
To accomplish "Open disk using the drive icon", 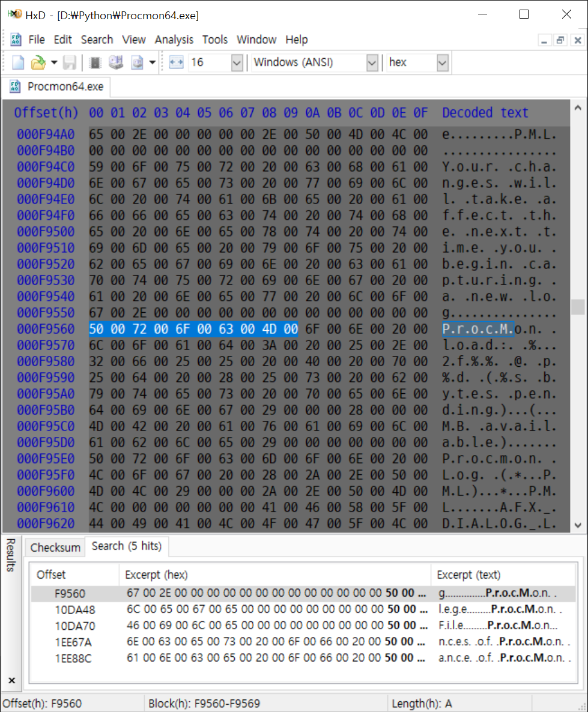I will point(116,62).
